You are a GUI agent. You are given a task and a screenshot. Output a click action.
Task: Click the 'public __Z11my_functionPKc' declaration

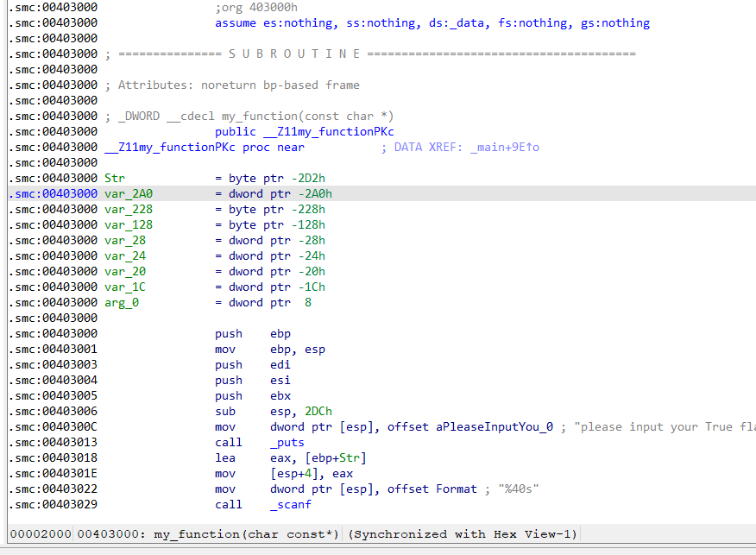pos(305,131)
